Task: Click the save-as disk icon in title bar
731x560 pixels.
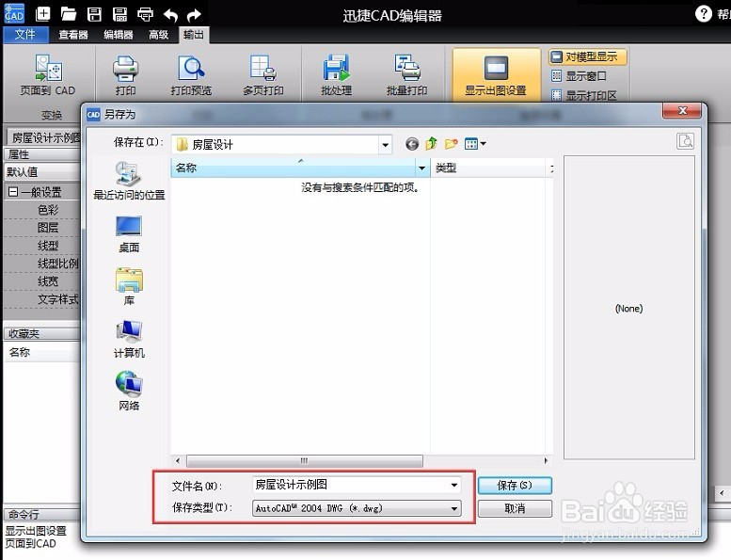Action: click(119, 14)
